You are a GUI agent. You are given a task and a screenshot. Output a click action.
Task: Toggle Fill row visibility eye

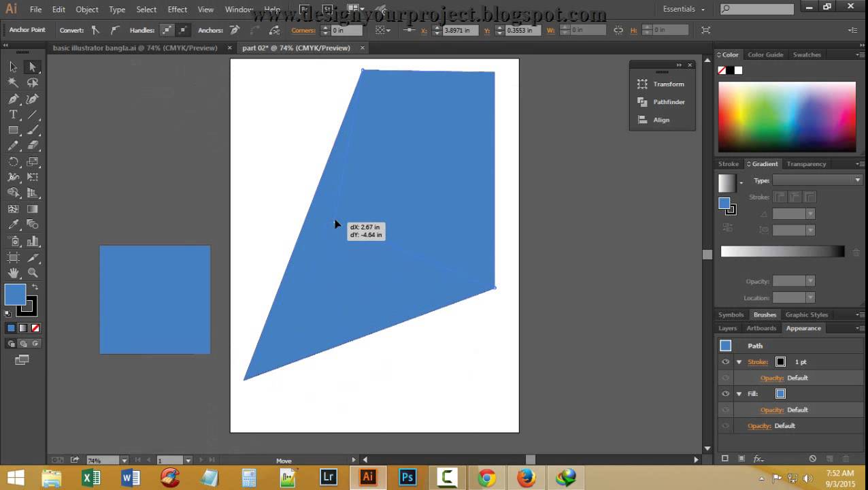(x=725, y=393)
